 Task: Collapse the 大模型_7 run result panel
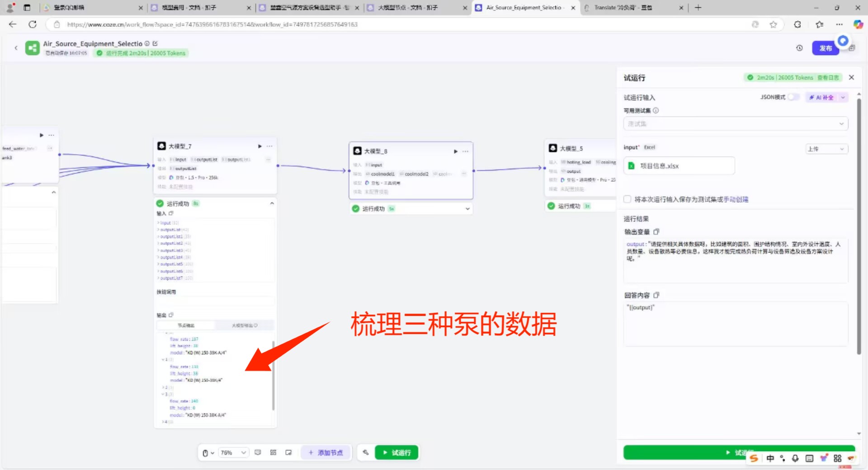272,203
